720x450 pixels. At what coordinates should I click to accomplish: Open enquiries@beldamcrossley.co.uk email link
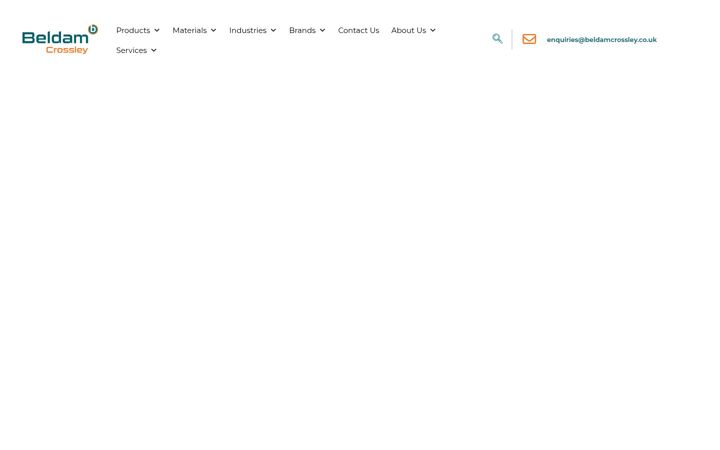[602, 39]
